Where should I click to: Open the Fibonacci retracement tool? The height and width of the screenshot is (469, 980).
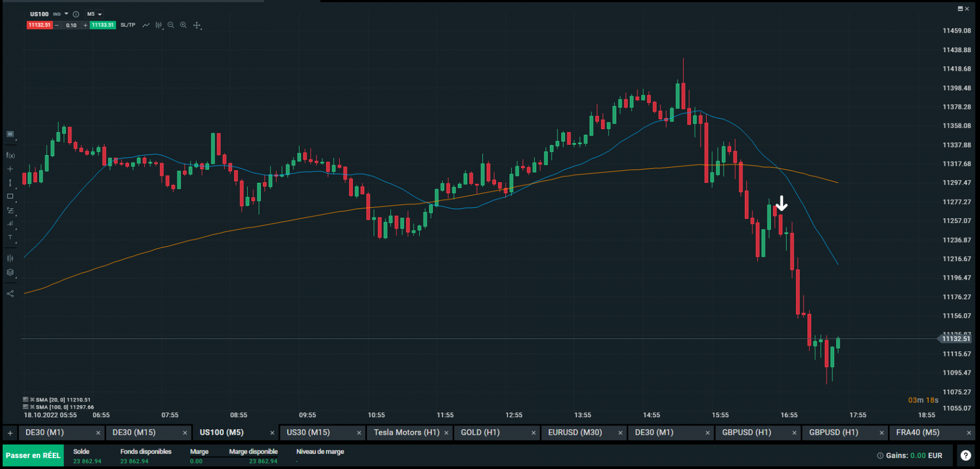point(10,210)
